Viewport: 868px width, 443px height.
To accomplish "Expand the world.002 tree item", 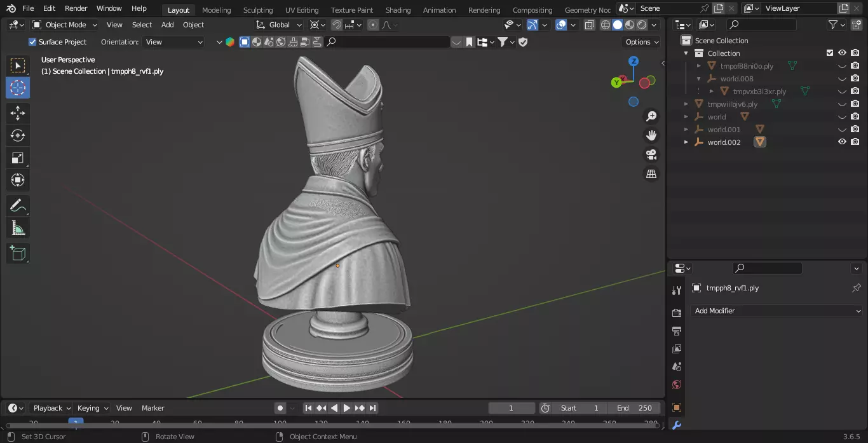I will tap(686, 142).
